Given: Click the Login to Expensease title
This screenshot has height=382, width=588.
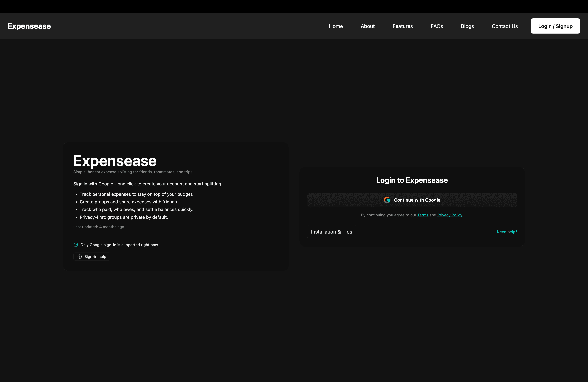Looking at the screenshot, I should coord(412,180).
